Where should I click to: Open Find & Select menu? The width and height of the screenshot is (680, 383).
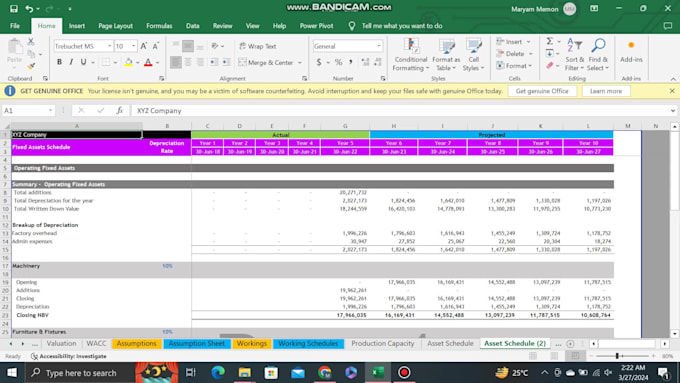point(598,55)
